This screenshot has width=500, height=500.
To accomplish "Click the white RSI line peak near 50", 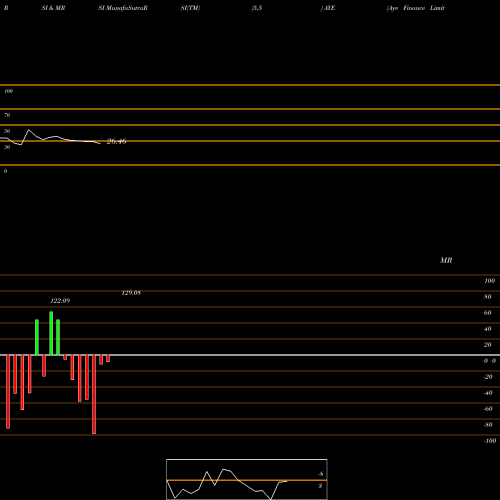I will tap(28, 130).
